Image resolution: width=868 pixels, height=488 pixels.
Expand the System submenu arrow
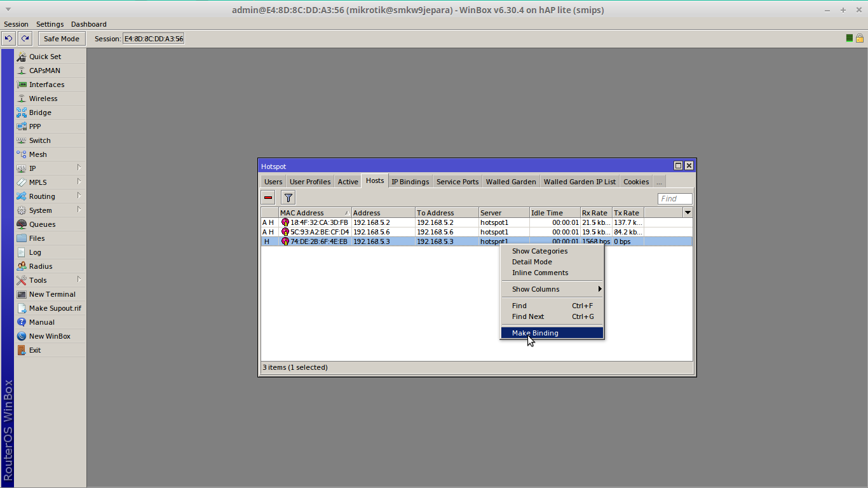click(79, 210)
